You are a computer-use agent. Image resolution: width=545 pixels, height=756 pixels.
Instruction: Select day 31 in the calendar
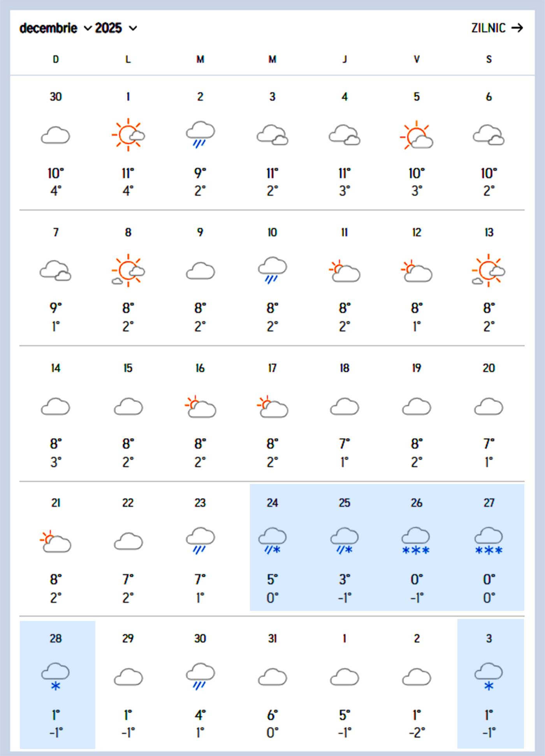(272, 638)
